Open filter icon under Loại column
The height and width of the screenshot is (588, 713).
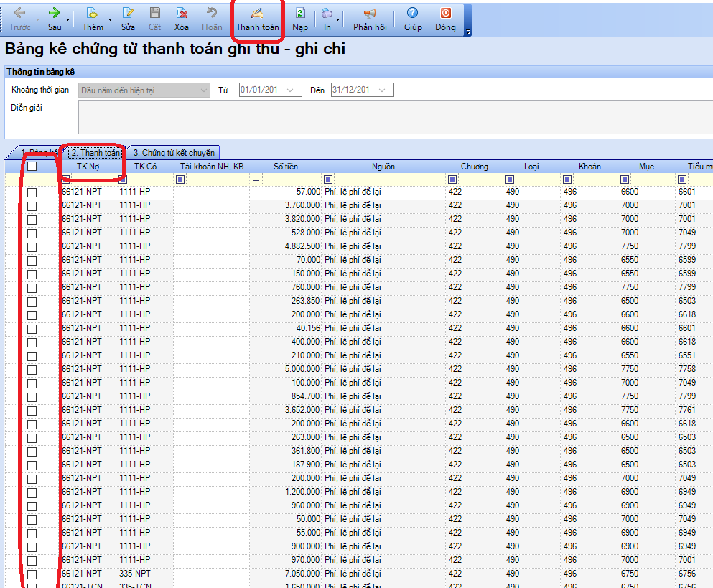click(510, 179)
